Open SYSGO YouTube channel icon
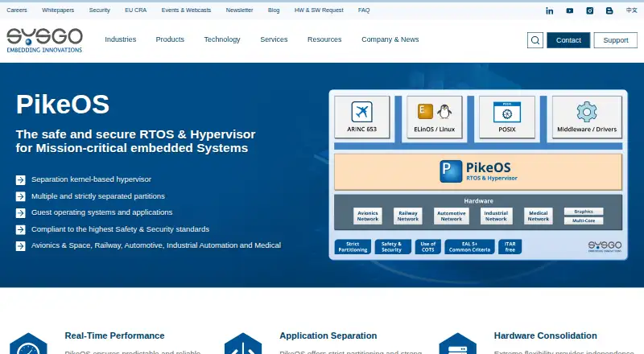Viewport: 644px width, 354px height. click(570, 10)
